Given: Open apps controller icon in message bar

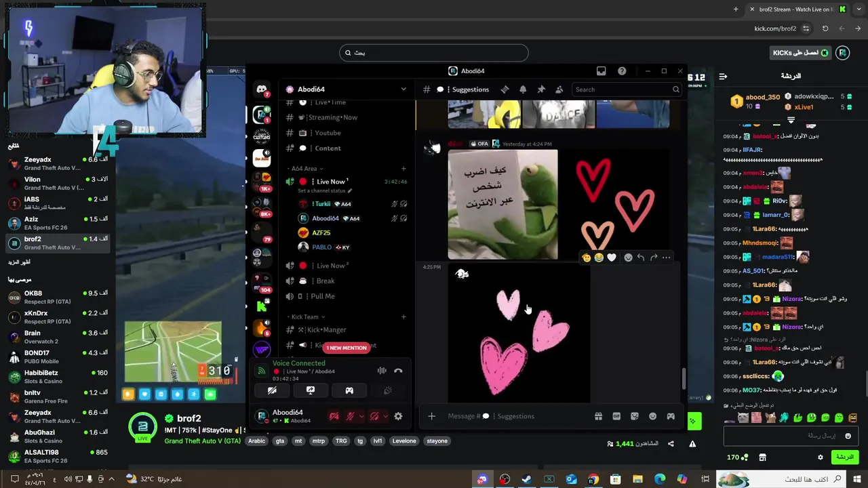Looking at the screenshot, I should point(671,416).
